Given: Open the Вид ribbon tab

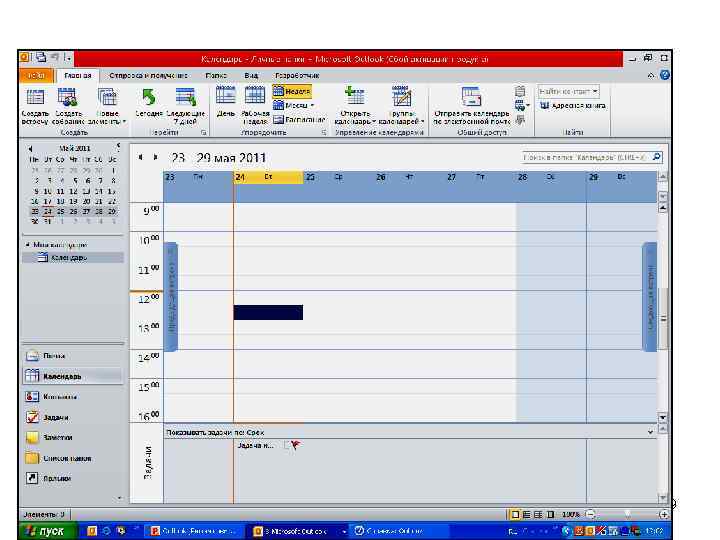Looking at the screenshot, I should [251, 75].
